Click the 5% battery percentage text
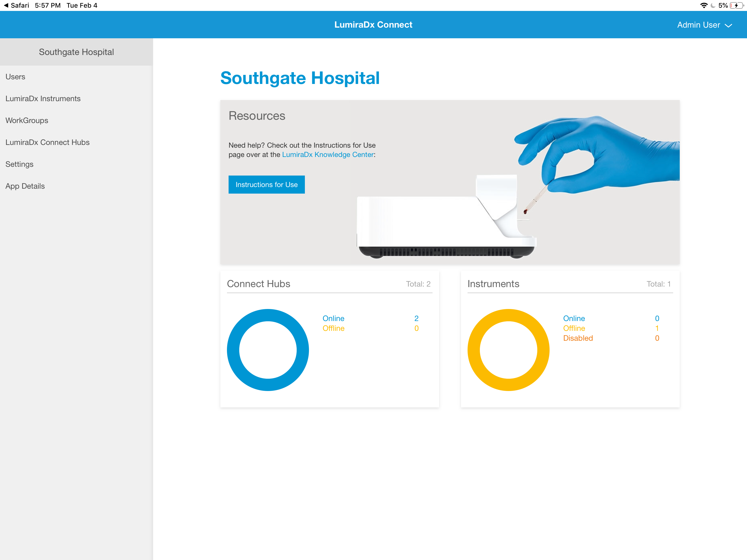 pos(723,5)
